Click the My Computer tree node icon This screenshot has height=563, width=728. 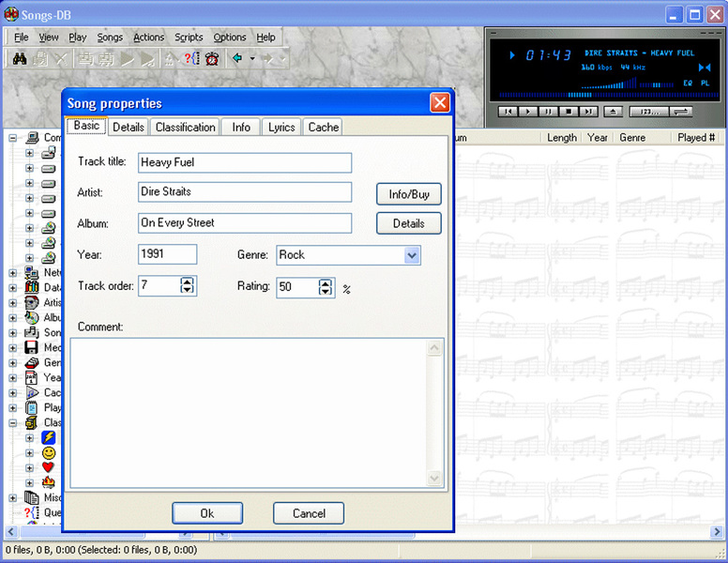(x=33, y=138)
